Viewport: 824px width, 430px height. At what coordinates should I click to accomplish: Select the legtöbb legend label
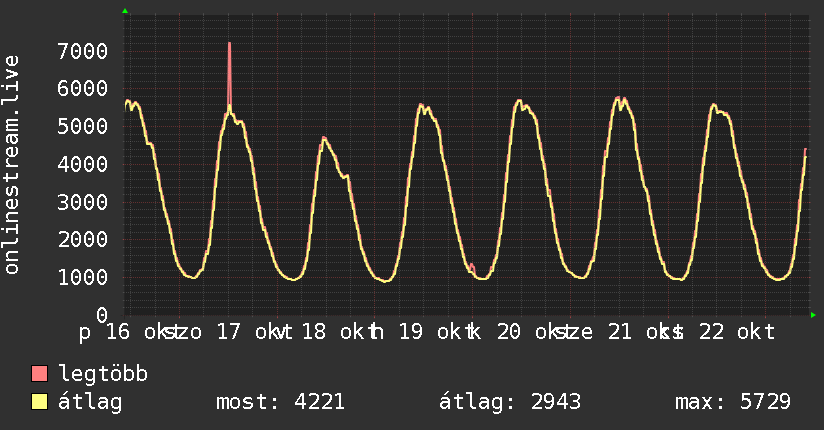coord(103,374)
